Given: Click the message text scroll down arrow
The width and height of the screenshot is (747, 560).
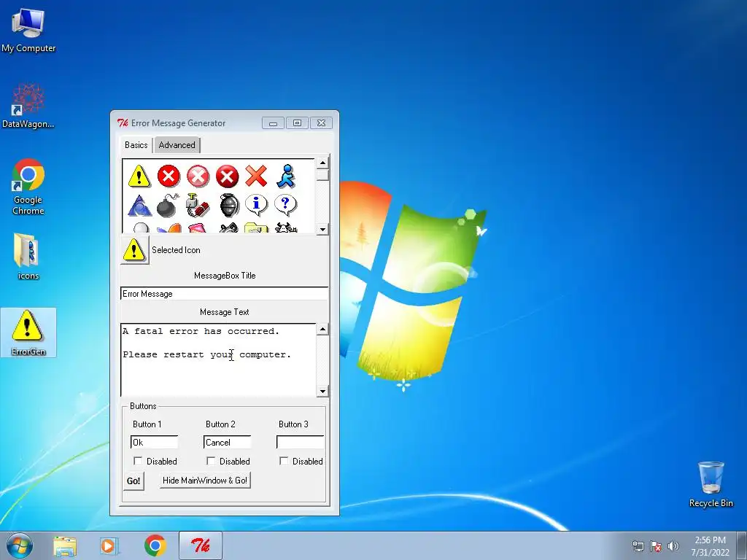Looking at the screenshot, I should [322, 391].
